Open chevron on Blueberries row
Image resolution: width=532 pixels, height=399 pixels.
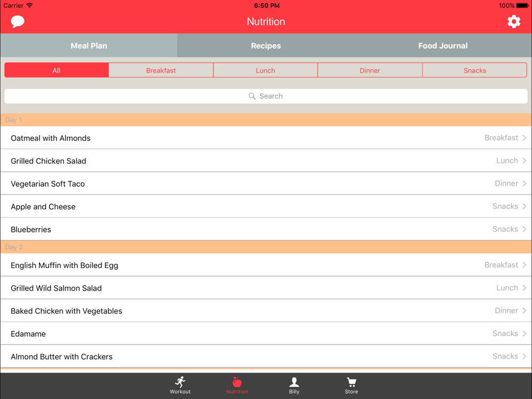click(524, 229)
